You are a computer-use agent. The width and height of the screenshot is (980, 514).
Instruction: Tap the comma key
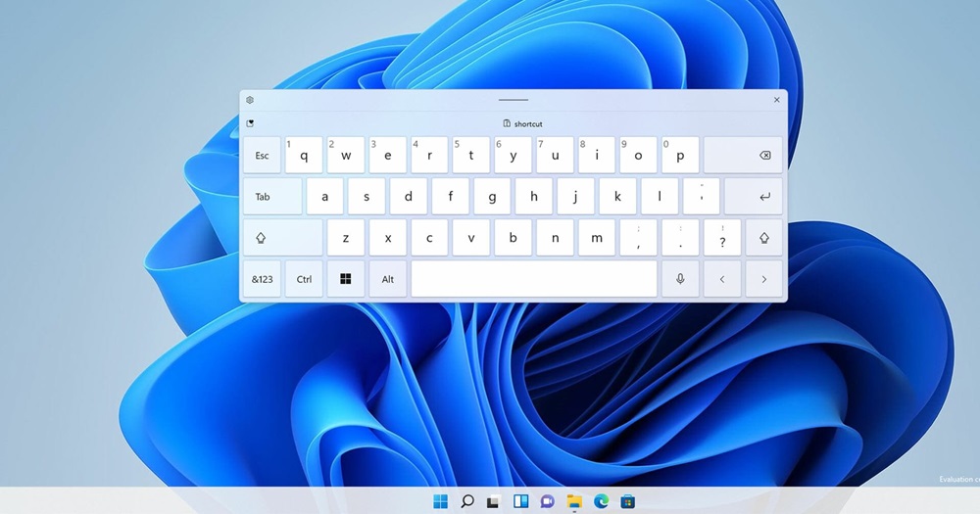coord(638,238)
